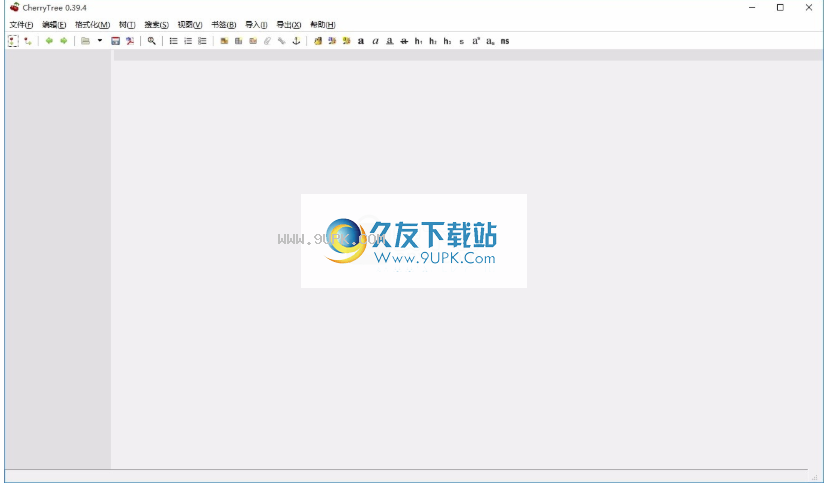Insert a table
This screenshot has width=828, height=483.
point(239,41)
